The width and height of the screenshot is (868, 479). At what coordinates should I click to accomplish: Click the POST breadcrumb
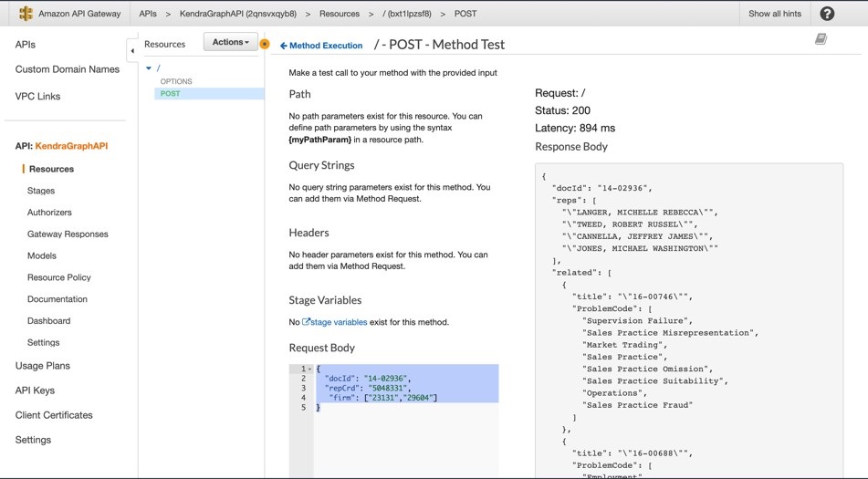coord(465,14)
